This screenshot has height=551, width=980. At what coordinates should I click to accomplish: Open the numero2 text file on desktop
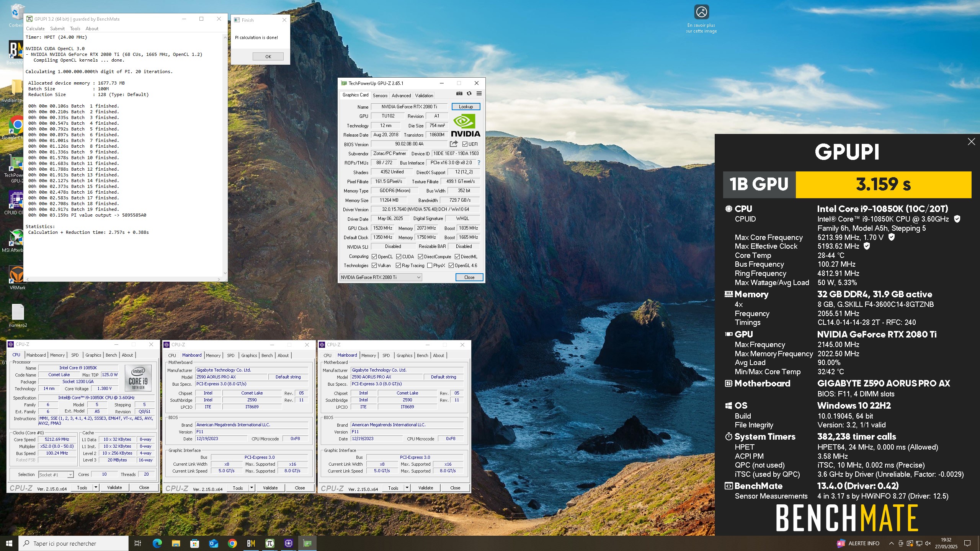click(x=18, y=316)
